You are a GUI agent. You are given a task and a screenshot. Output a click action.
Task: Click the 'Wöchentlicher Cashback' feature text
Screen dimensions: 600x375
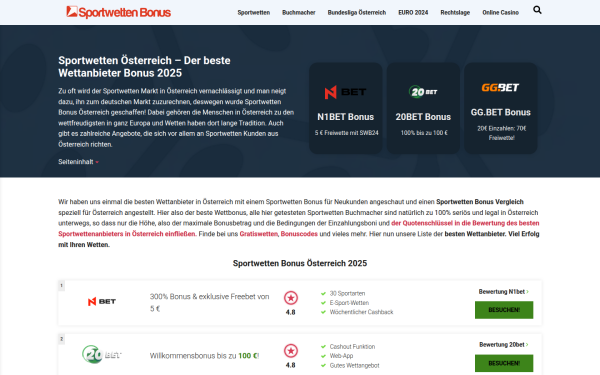point(362,312)
